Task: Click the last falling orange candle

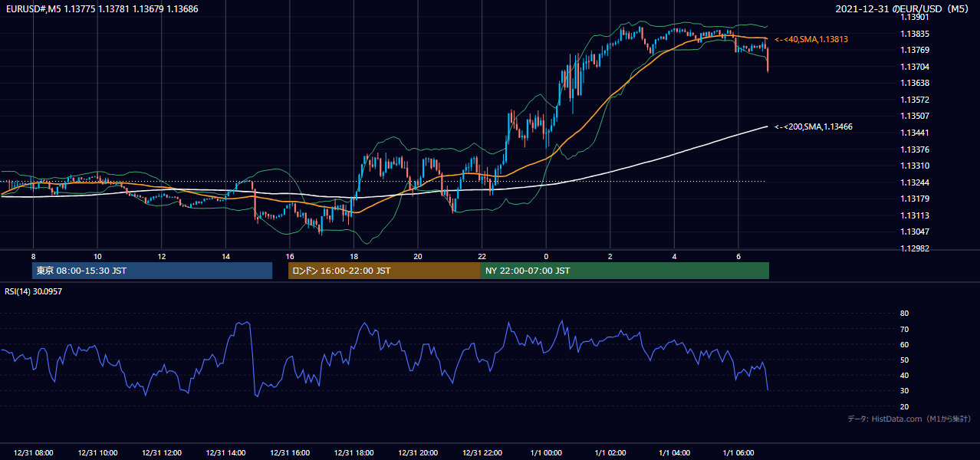Action: coord(768,60)
